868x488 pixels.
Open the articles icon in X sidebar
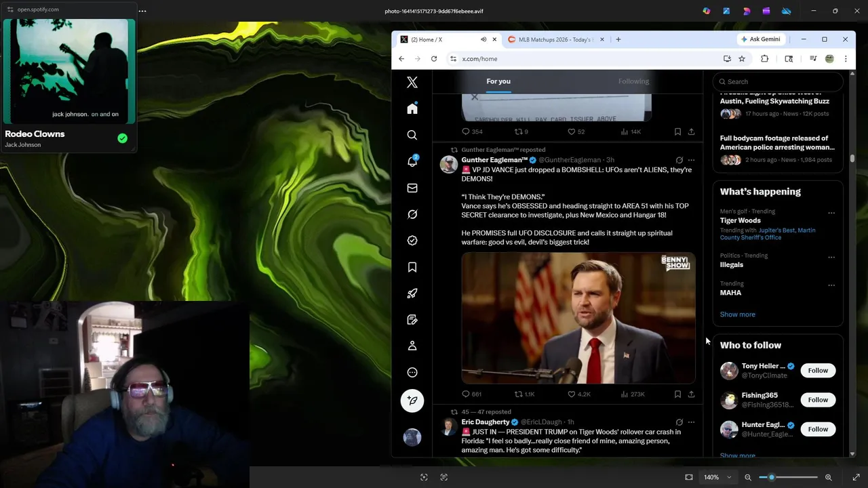[x=412, y=319]
